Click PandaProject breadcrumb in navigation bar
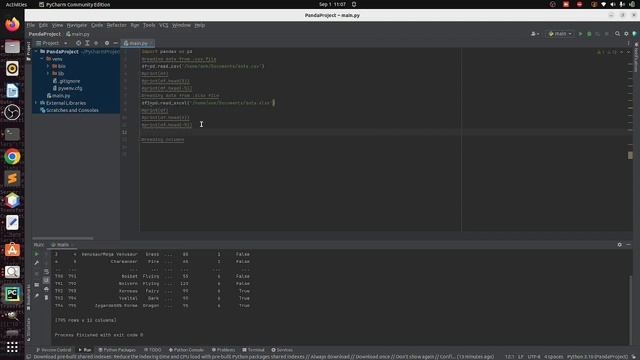Viewport: 640px width, 360px height. (x=44, y=34)
